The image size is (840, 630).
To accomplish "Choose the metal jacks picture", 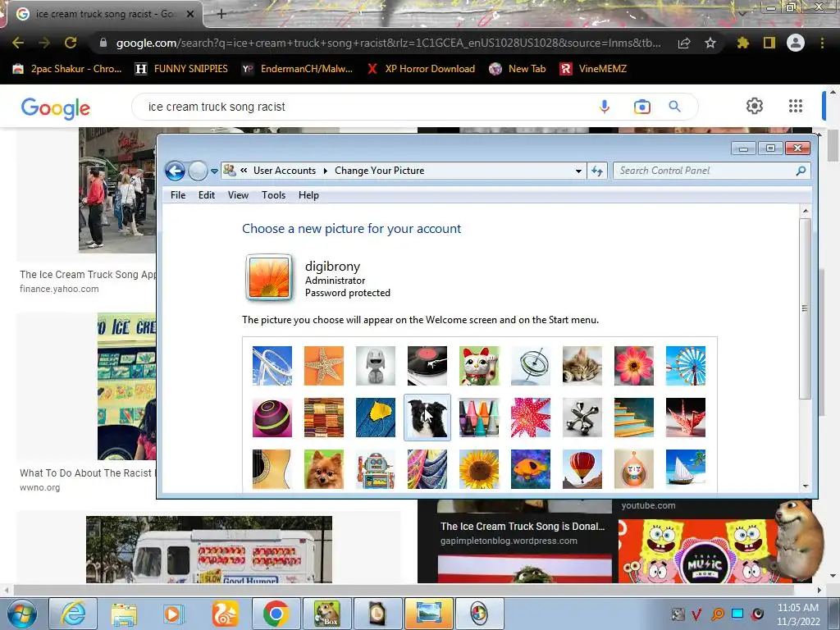I will point(582,418).
